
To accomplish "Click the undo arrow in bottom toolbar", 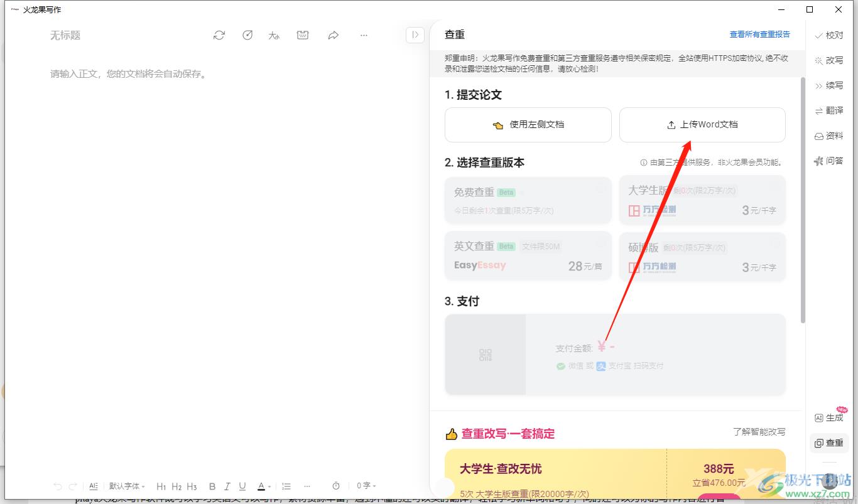I will pyautogui.click(x=58, y=486).
